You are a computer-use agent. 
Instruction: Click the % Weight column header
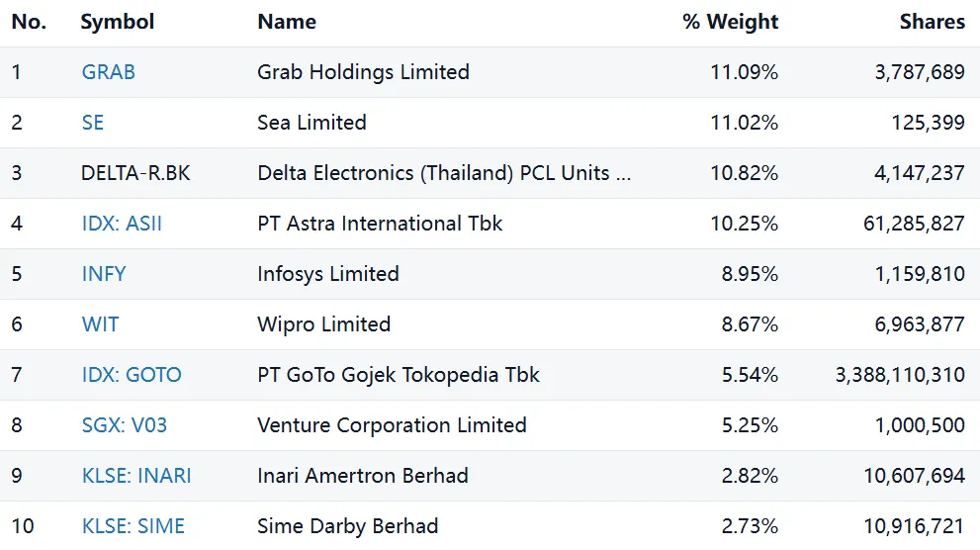(x=731, y=22)
